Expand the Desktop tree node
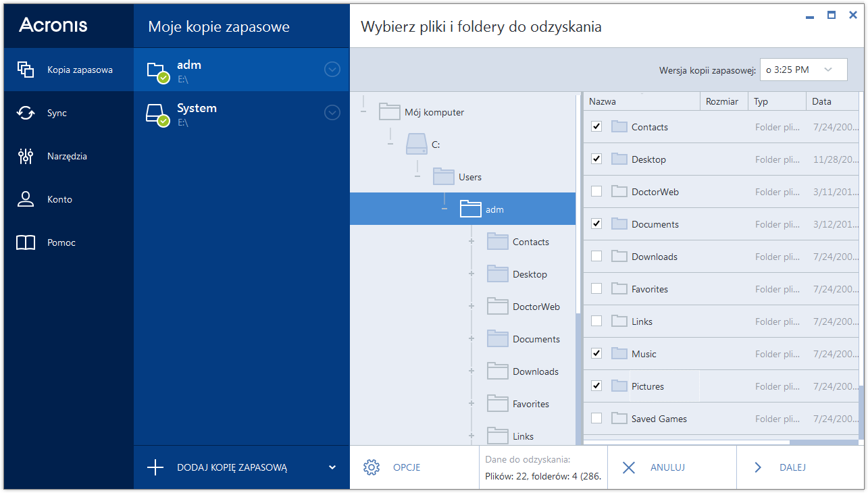This screenshot has height=493, width=868. pos(471,274)
